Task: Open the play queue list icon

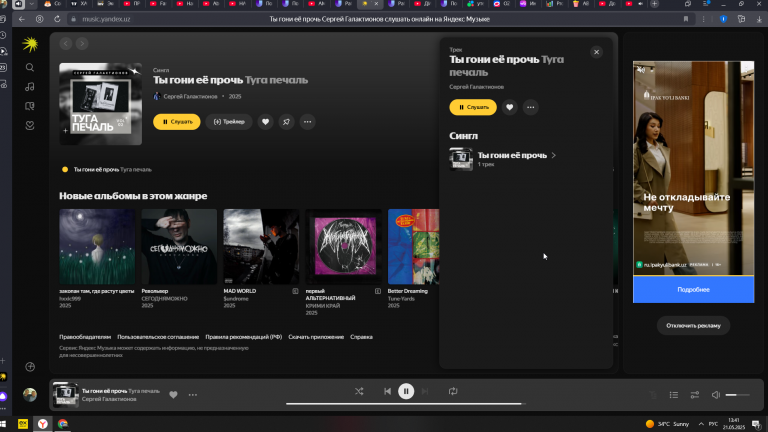Action: click(674, 395)
